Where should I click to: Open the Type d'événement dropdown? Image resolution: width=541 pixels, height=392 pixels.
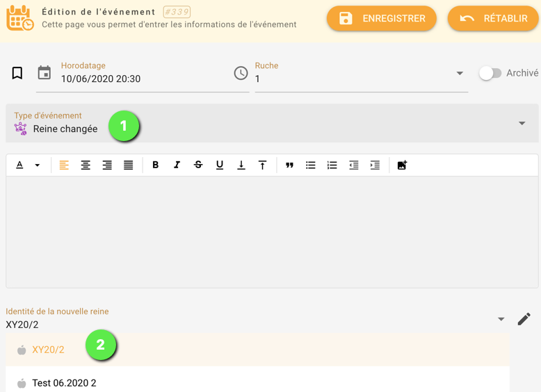pyautogui.click(x=522, y=124)
